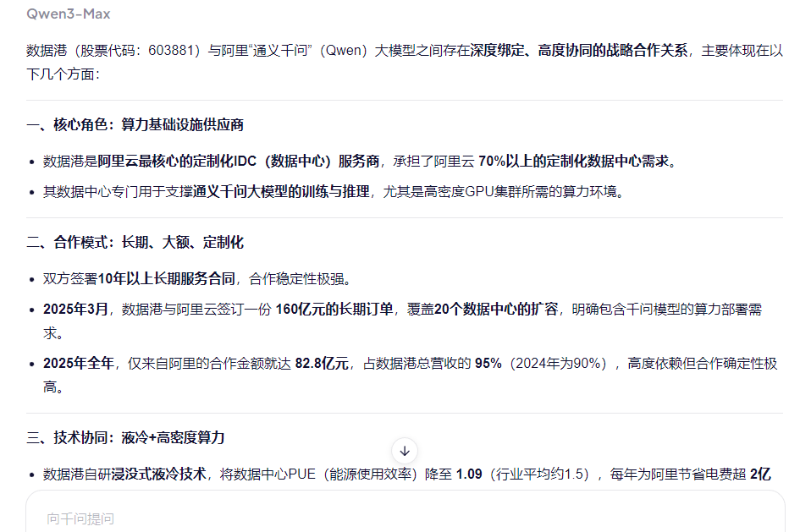Viewport: 800px width, 532px height.
Task: Click bold text 通义千问大模型的训练与推理
Action: pyautogui.click(x=281, y=192)
